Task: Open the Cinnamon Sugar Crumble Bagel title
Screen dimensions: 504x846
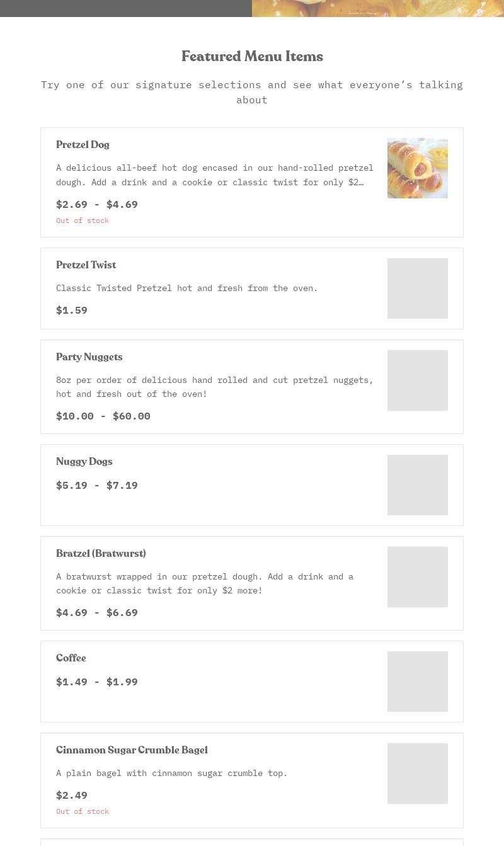Action: click(132, 750)
